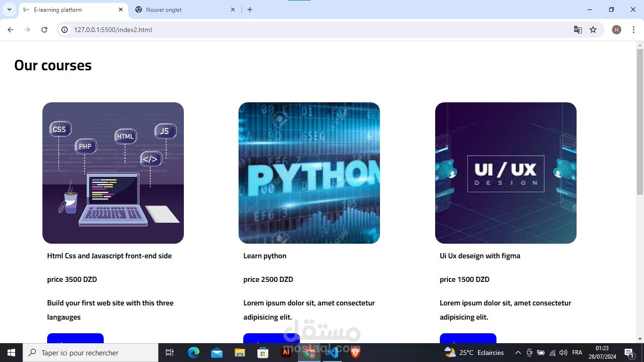Click the Meet Now tray icon
Image resolution: width=644 pixels, height=362 pixels.
tap(529, 353)
